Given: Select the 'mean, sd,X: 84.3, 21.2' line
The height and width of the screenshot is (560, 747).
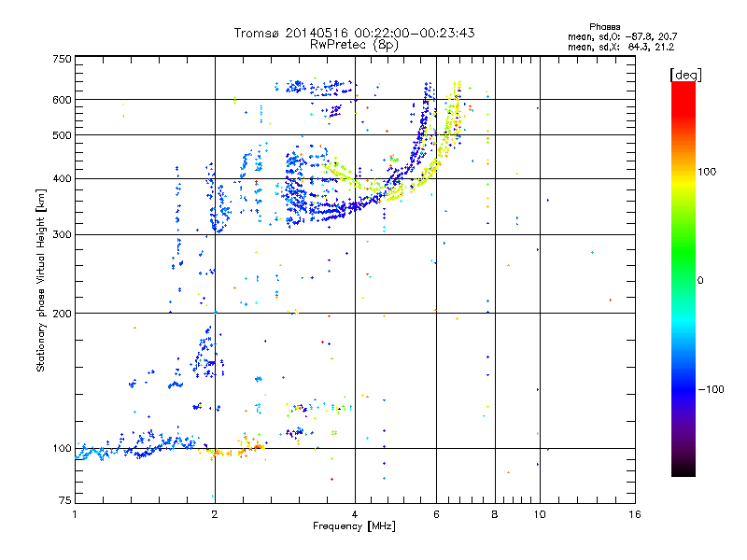Looking at the screenshot, I should (x=621, y=47).
